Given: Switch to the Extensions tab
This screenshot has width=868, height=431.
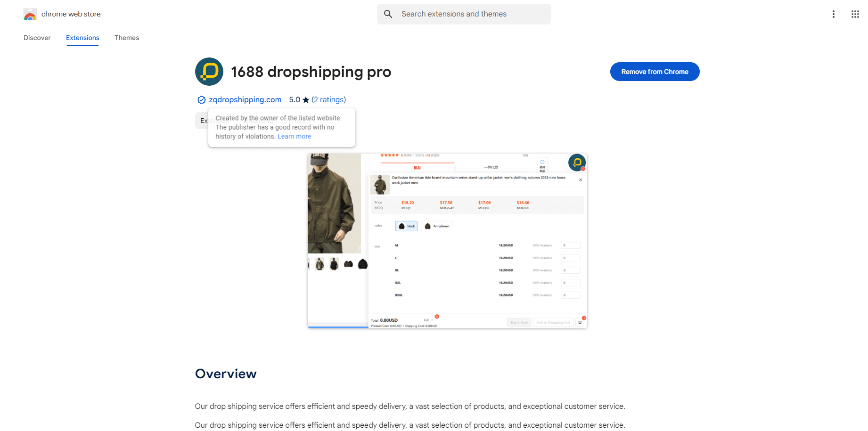Looking at the screenshot, I should pyautogui.click(x=82, y=38).
